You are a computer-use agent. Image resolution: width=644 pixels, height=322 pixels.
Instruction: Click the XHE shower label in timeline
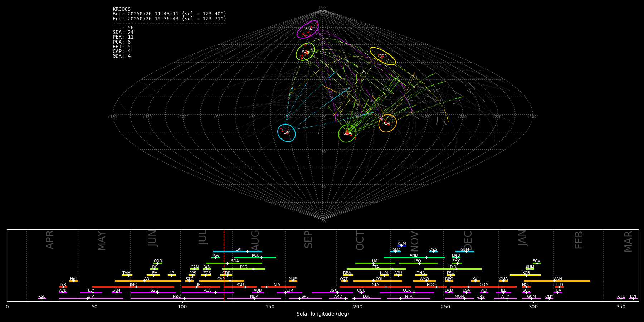tap(621, 297)
